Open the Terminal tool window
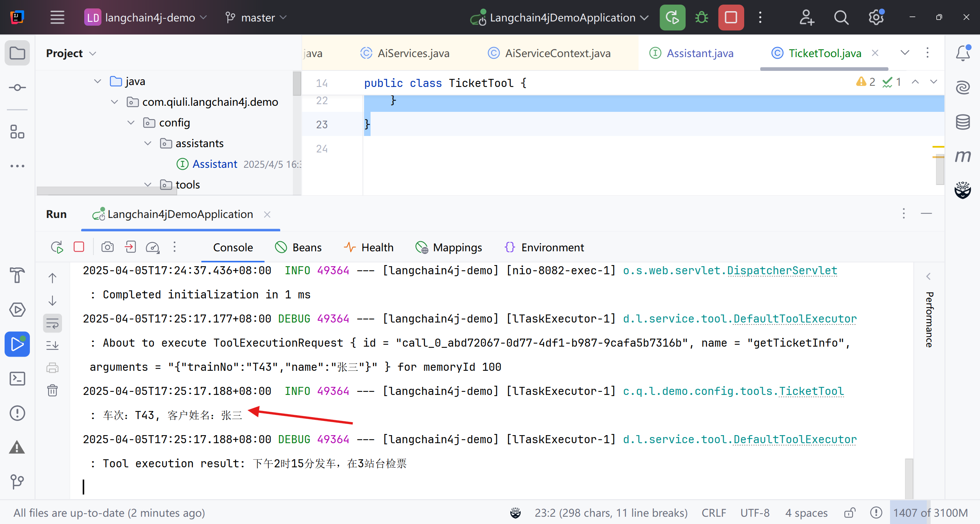 [17, 378]
